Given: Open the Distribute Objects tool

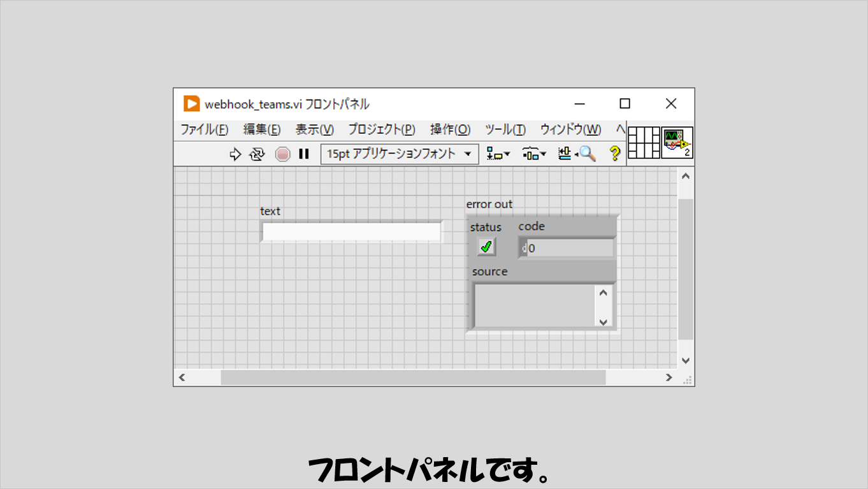Looking at the screenshot, I should coord(534,154).
